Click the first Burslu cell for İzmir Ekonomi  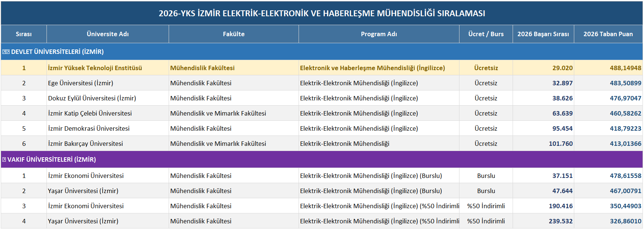coord(486,176)
